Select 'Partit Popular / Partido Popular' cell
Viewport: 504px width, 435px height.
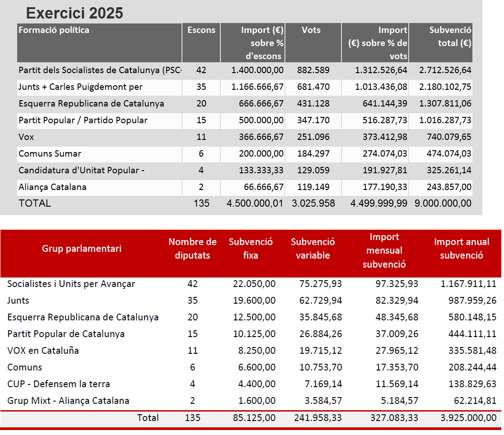coord(83,120)
